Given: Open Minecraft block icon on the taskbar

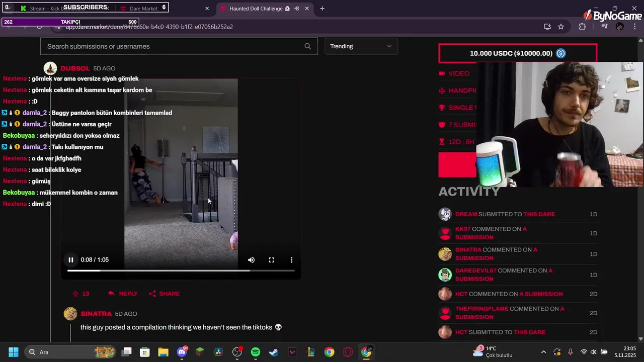Looking at the screenshot, I should (x=200, y=352).
